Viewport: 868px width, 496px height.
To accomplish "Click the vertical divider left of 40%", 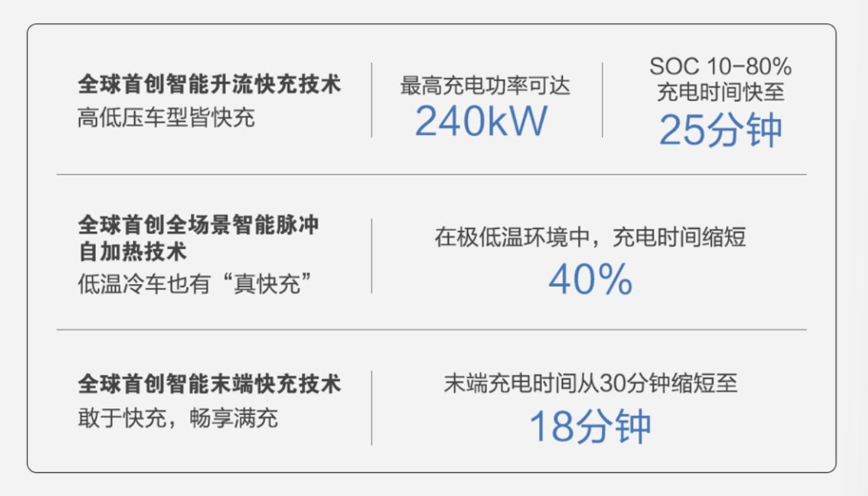I will (x=371, y=256).
